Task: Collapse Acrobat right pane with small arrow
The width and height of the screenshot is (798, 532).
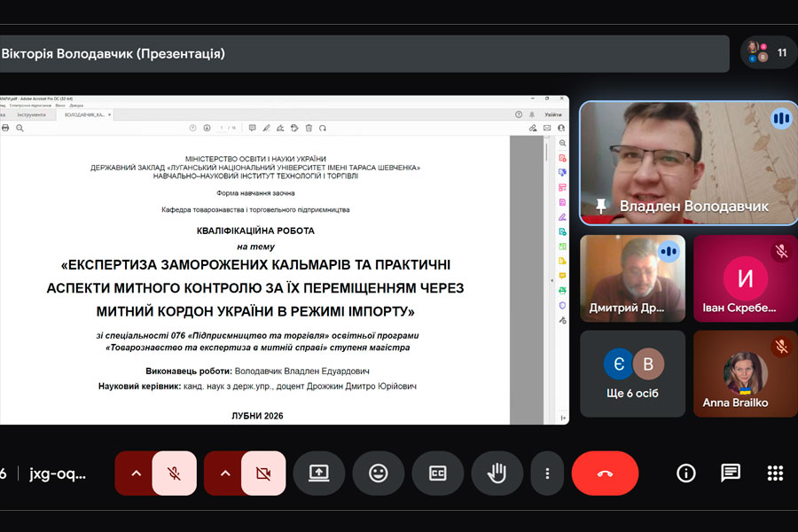Action: 552,280
